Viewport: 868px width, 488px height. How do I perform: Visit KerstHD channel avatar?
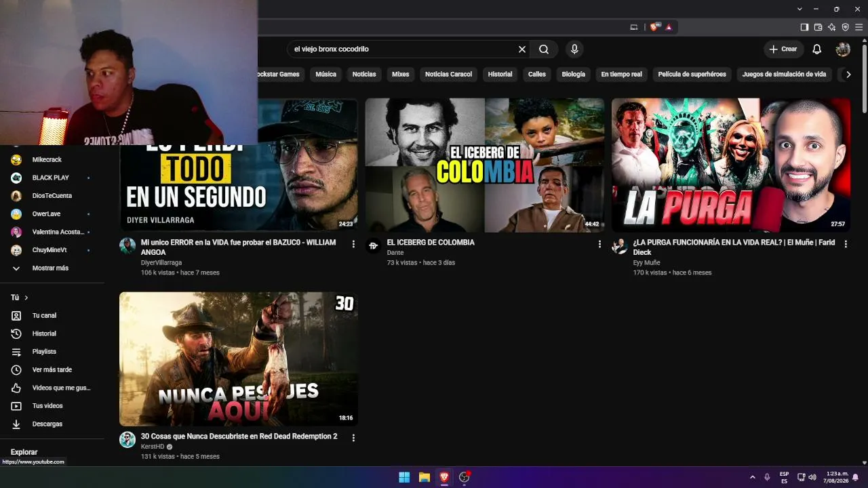(127, 439)
